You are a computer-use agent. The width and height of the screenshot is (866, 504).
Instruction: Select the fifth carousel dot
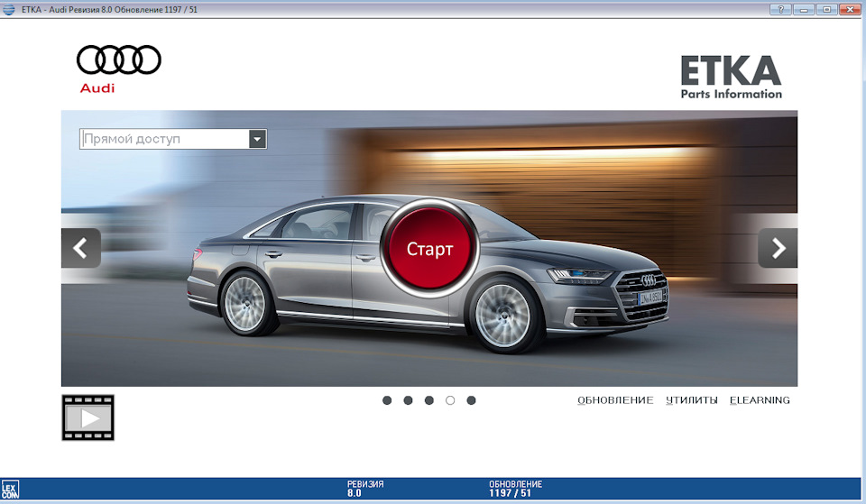471,400
